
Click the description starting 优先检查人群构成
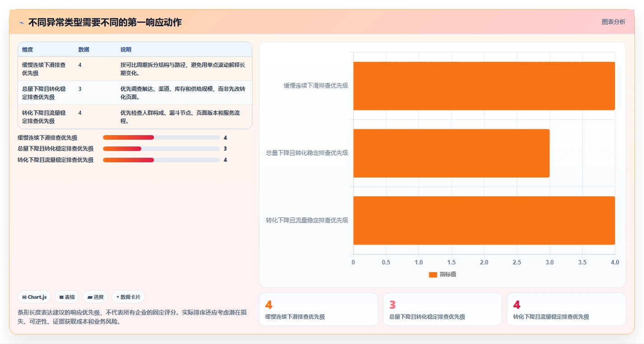tap(181, 117)
